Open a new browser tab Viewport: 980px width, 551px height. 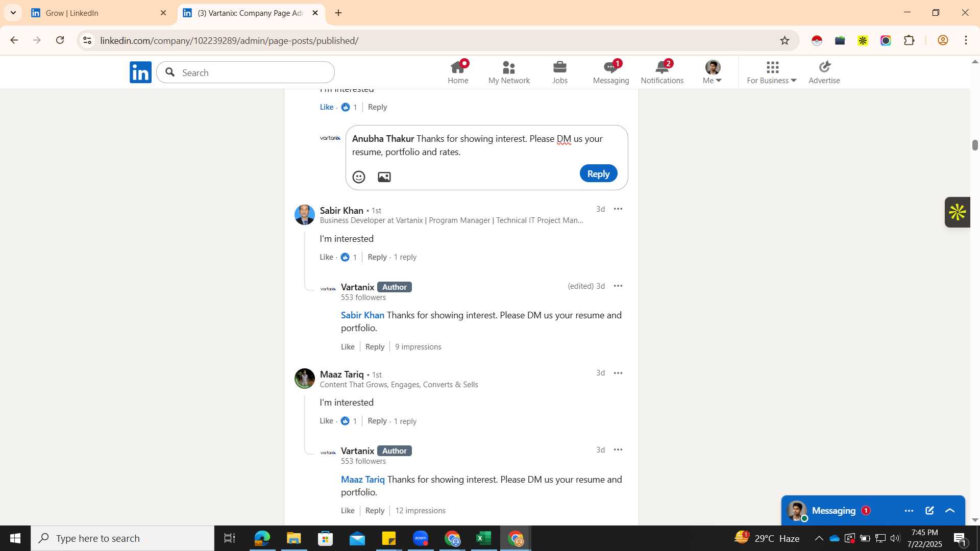pos(338,13)
